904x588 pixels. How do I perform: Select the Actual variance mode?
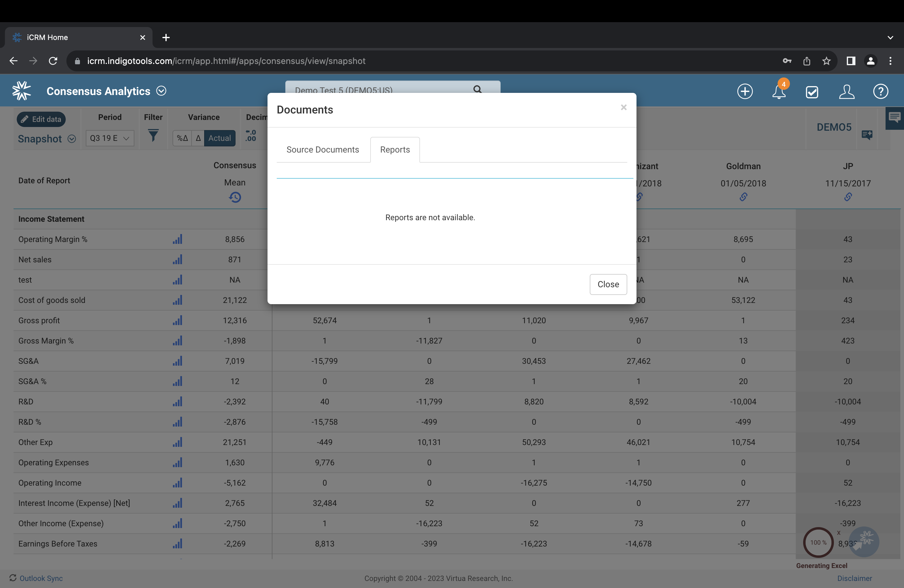[x=220, y=138]
